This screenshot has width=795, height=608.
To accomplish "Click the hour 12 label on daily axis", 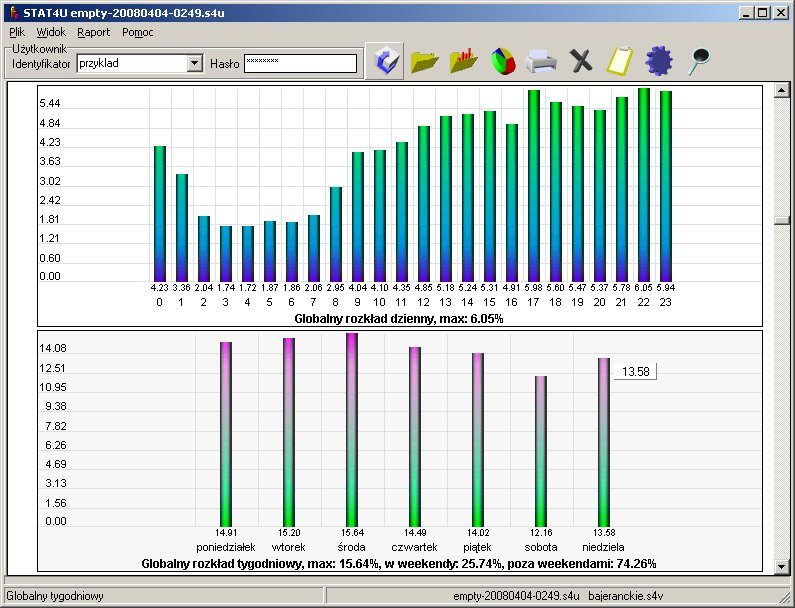I will pos(423,302).
